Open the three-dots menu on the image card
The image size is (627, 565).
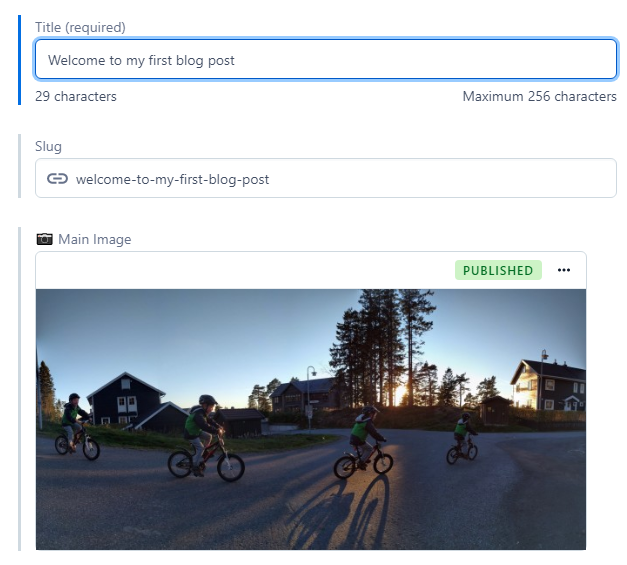click(x=564, y=270)
